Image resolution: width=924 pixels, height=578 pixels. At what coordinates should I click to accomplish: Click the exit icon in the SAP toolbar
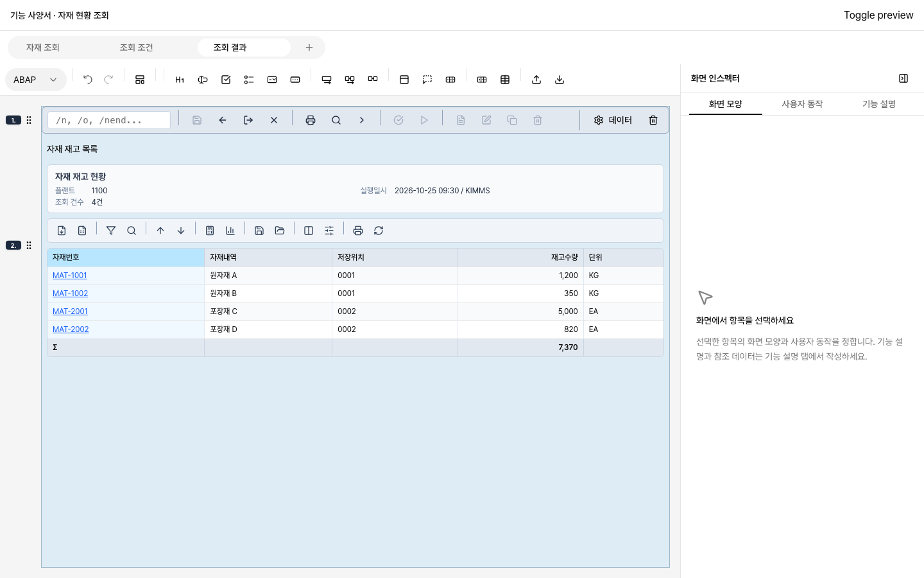pyautogui.click(x=248, y=120)
